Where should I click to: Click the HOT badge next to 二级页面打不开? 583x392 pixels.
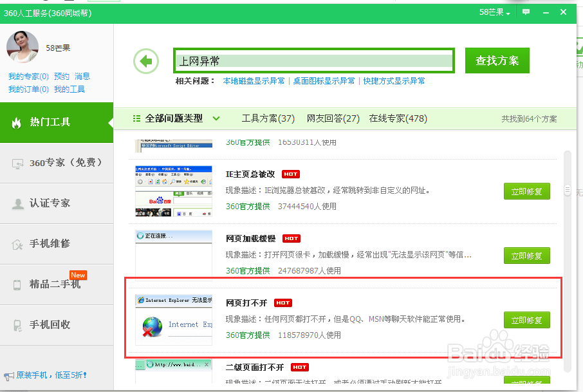(x=300, y=368)
